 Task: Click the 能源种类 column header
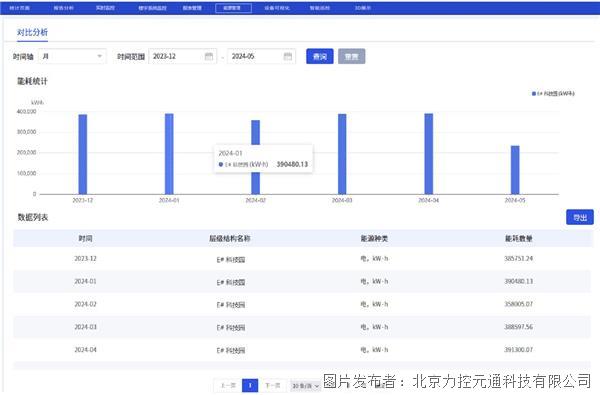(374, 238)
